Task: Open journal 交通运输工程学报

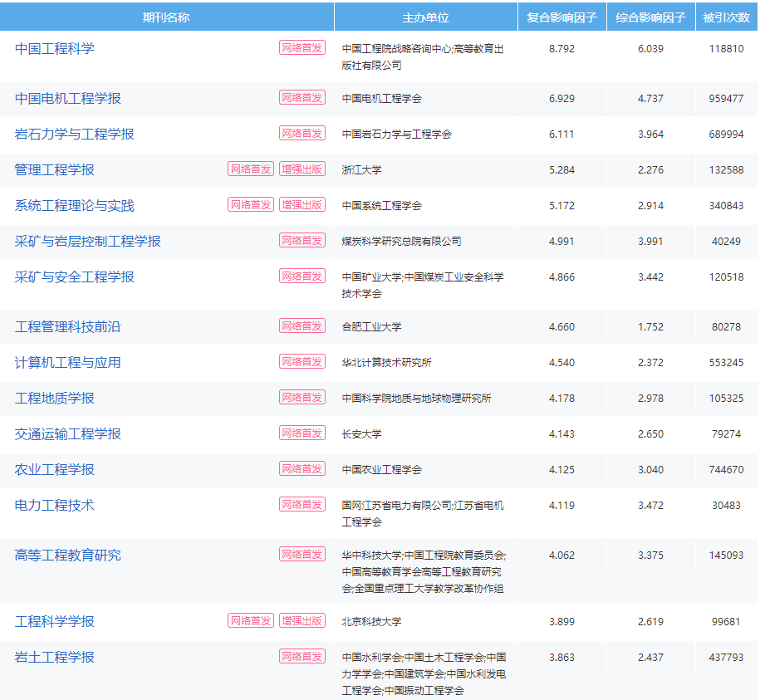Action: click(x=68, y=433)
